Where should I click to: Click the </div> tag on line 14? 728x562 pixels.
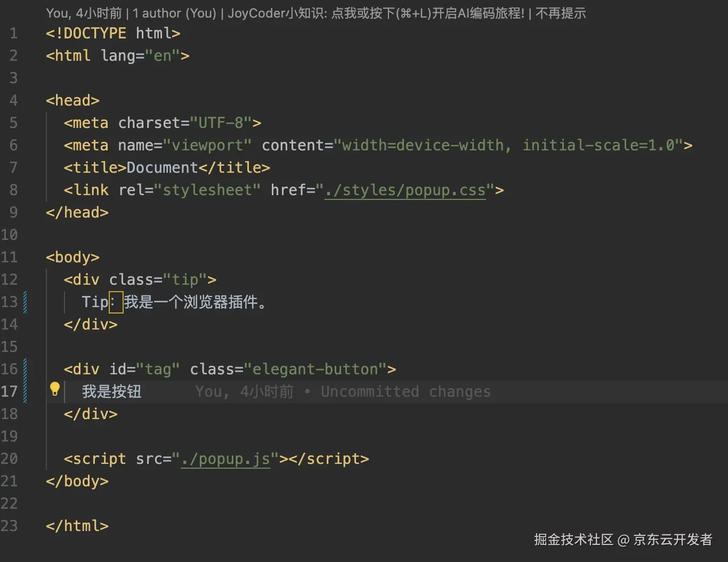pyautogui.click(x=91, y=325)
